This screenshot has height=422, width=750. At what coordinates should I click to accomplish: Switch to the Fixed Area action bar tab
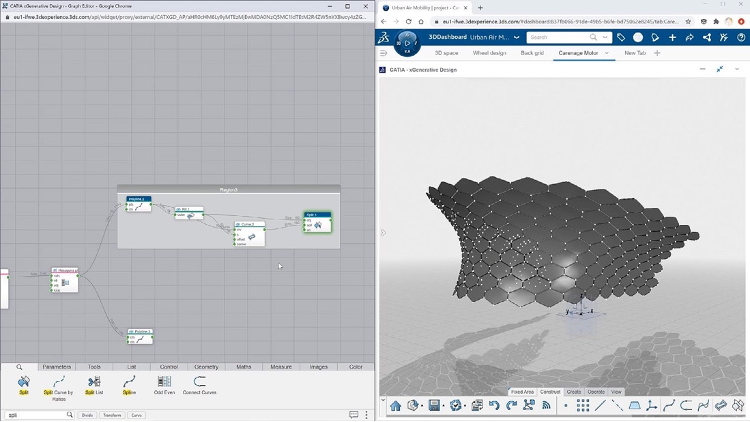click(522, 392)
